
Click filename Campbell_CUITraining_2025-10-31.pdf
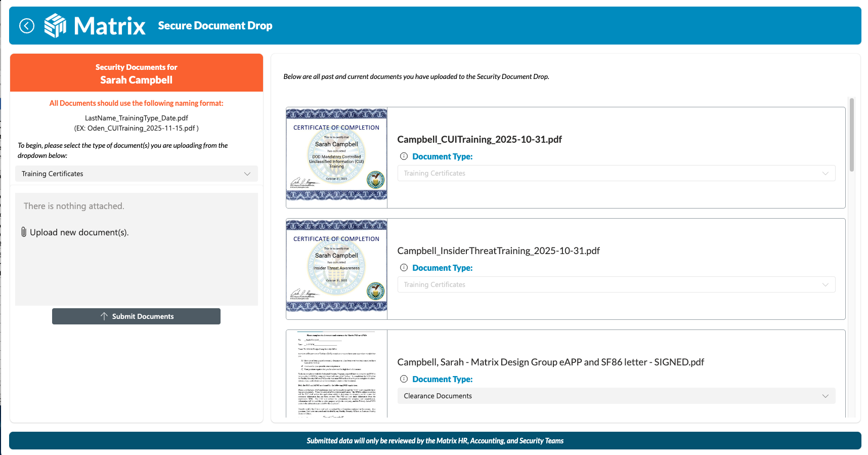pos(480,139)
